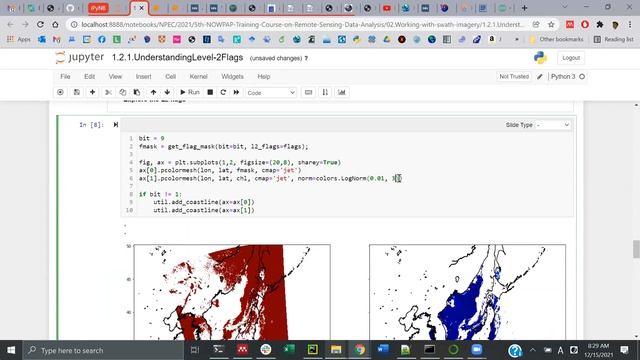The height and width of the screenshot is (360, 640).
Task: Open the GitHub browser tab
Action: (x=70, y=8)
